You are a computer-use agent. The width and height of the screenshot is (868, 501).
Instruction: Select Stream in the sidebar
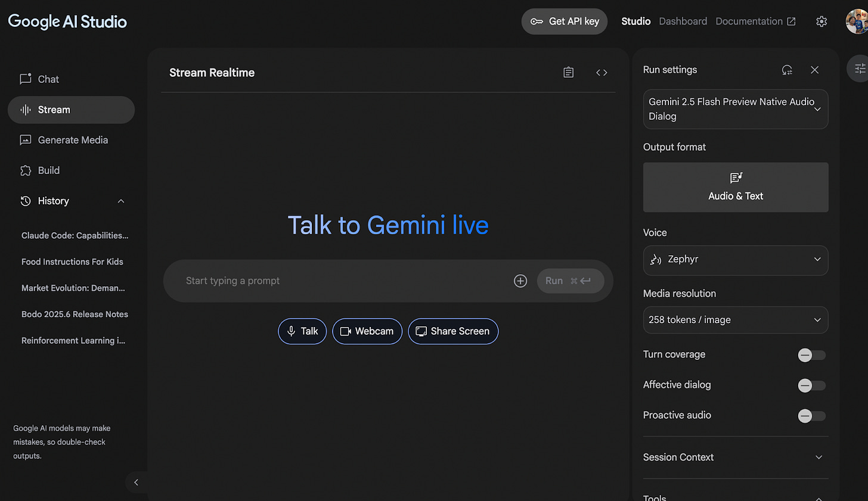click(x=71, y=110)
